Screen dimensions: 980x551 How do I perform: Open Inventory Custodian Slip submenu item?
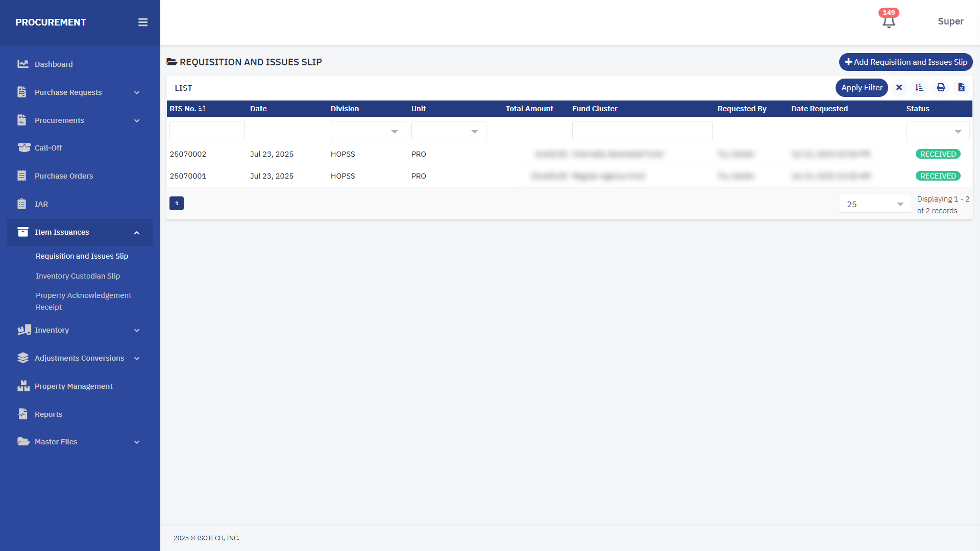coord(78,276)
